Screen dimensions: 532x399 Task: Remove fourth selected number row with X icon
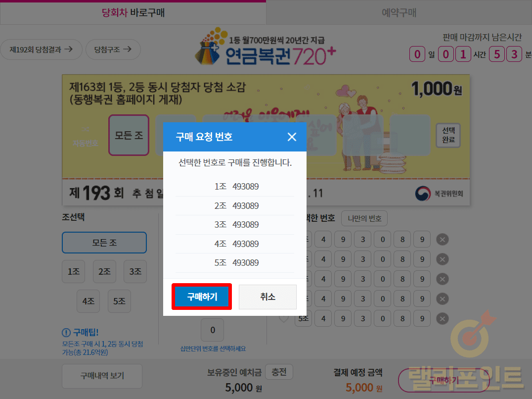click(x=442, y=299)
